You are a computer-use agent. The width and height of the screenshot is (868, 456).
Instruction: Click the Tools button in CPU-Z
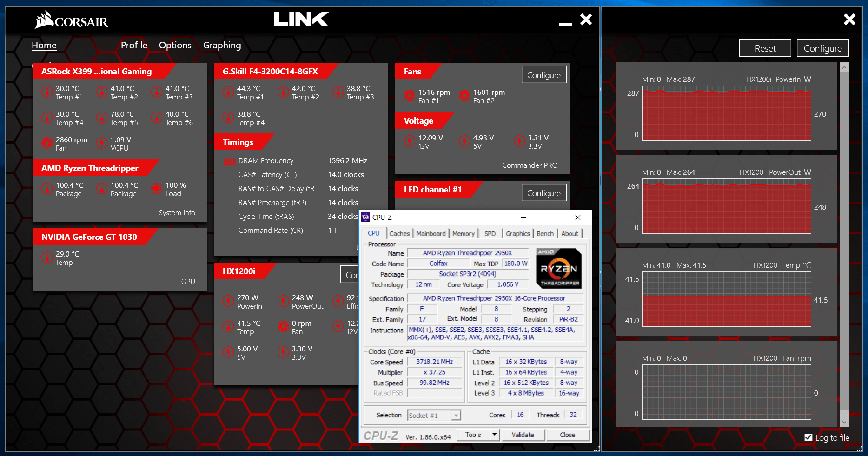[x=473, y=435]
